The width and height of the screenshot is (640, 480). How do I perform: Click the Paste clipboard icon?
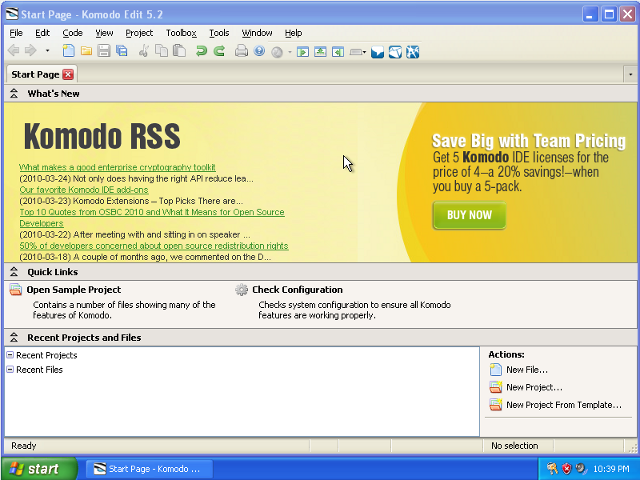click(x=180, y=51)
